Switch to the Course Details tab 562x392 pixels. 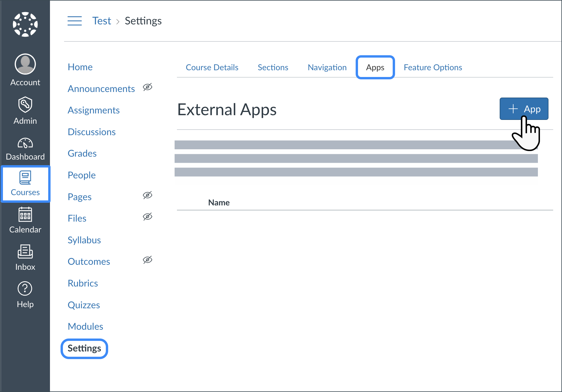click(x=212, y=68)
